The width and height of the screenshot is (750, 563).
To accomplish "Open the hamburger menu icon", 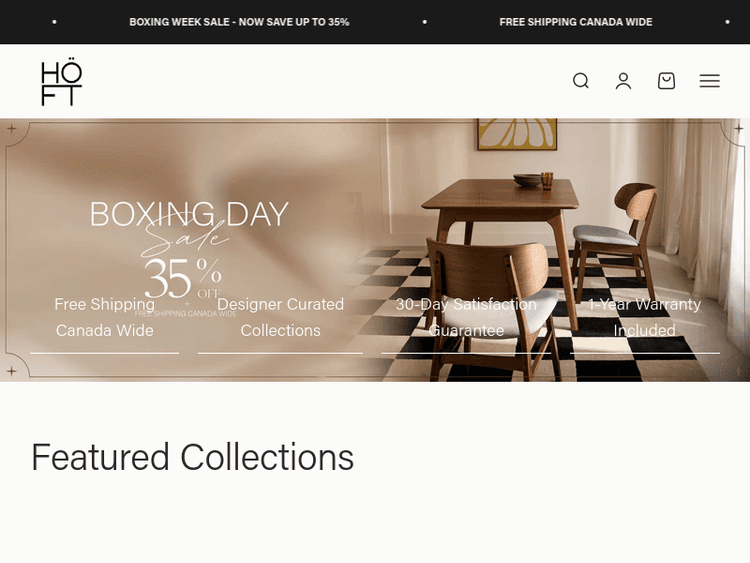I will pyautogui.click(x=709, y=81).
